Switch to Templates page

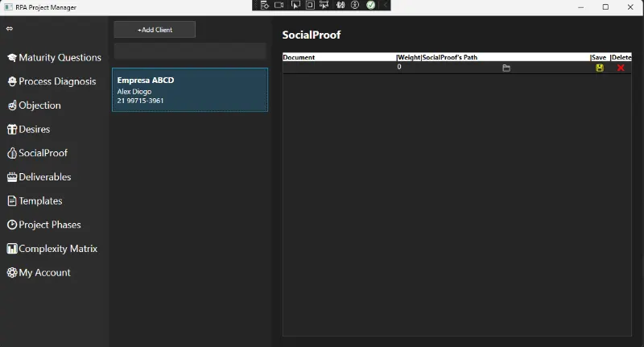[x=41, y=200]
